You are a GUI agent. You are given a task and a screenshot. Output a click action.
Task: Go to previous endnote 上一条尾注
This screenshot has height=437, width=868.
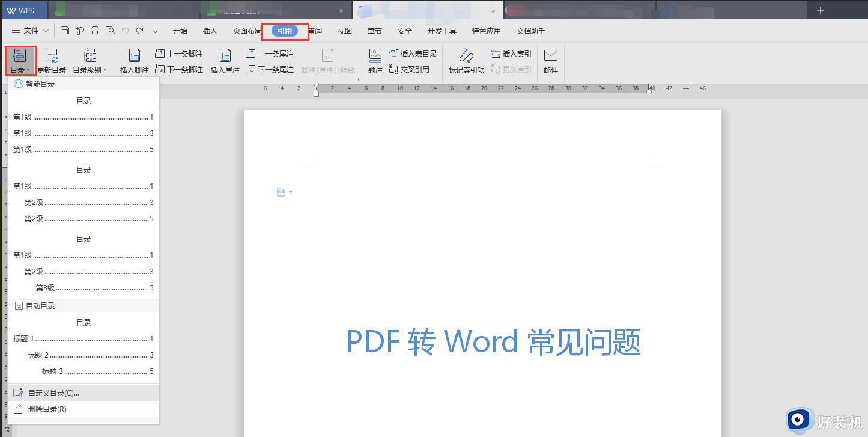(270, 53)
